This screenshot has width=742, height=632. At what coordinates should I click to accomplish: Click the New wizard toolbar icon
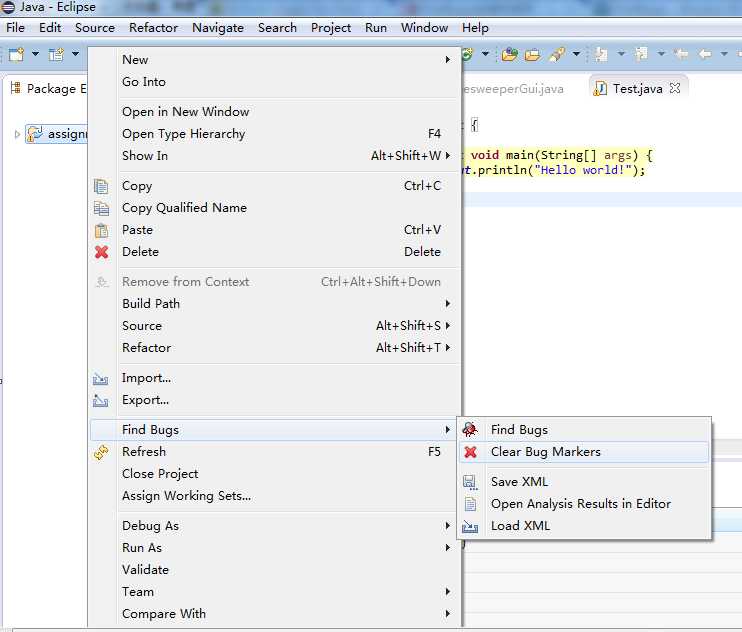pyautogui.click(x=16, y=54)
